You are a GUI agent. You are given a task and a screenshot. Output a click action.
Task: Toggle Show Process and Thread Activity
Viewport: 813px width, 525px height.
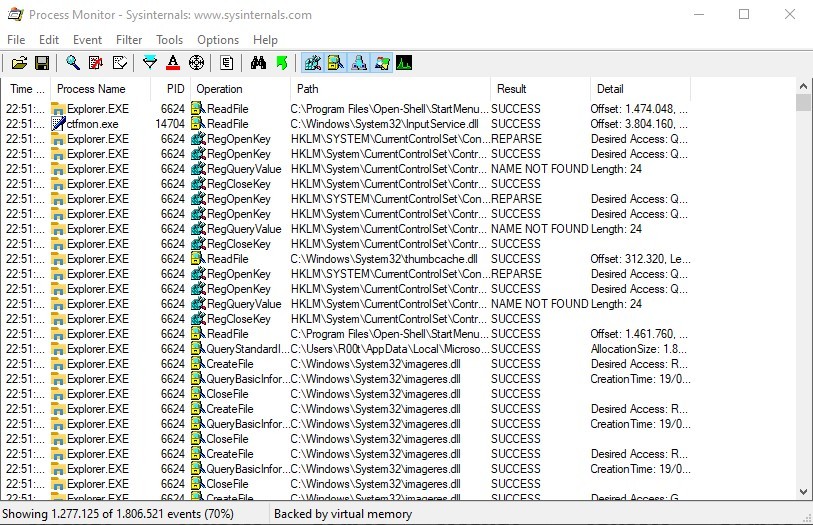pos(382,63)
